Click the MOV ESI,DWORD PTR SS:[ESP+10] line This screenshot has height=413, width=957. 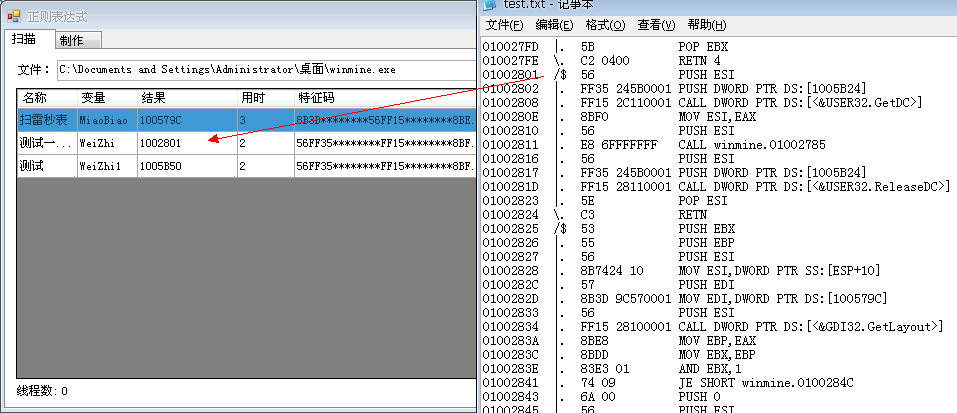click(x=681, y=271)
